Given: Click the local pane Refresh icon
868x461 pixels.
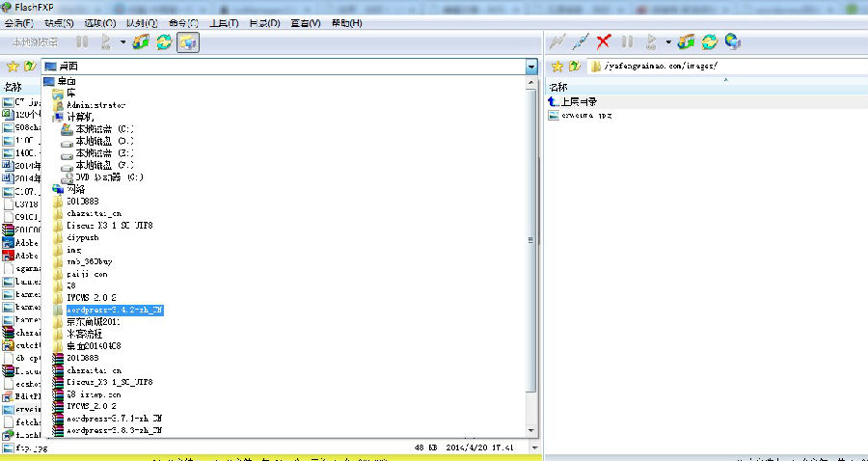Looking at the screenshot, I should click(x=165, y=41).
